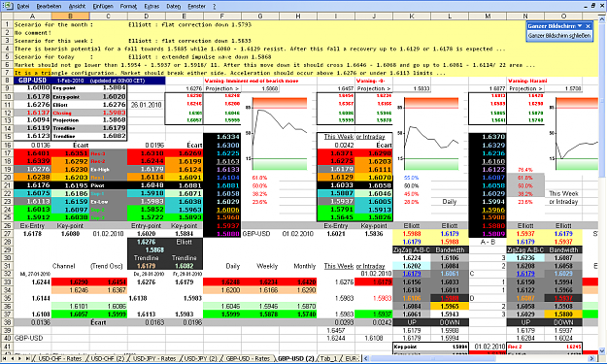This screenshot has height=364, width=607.
Task: Click the 'DOWN' cell in column L
Action: pos(450,322)
